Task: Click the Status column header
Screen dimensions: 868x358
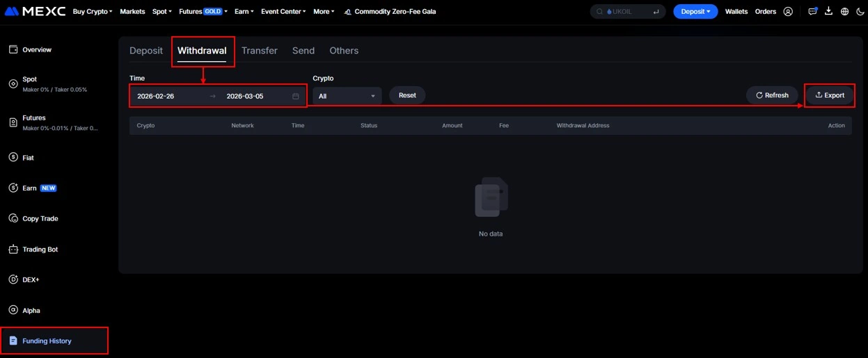Action: 369,126
